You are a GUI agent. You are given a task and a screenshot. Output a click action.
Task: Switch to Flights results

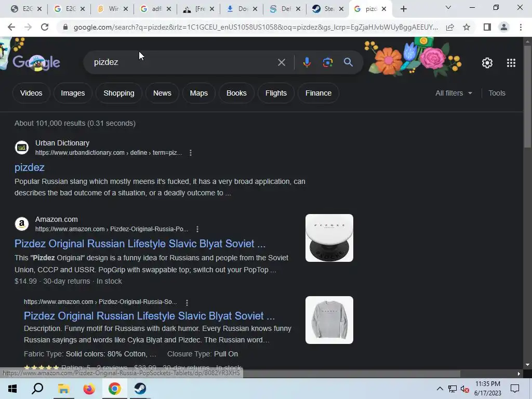pos(276,93)
